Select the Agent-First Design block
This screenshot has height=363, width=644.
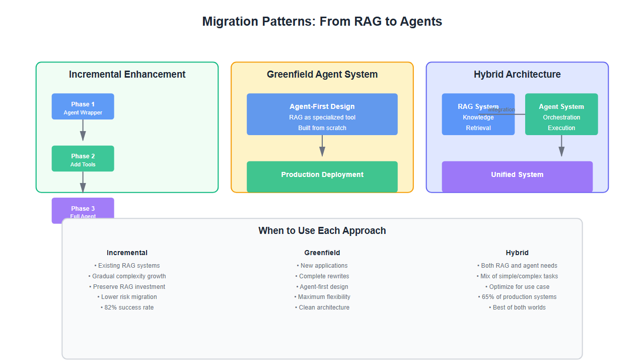tap(322, 114)
